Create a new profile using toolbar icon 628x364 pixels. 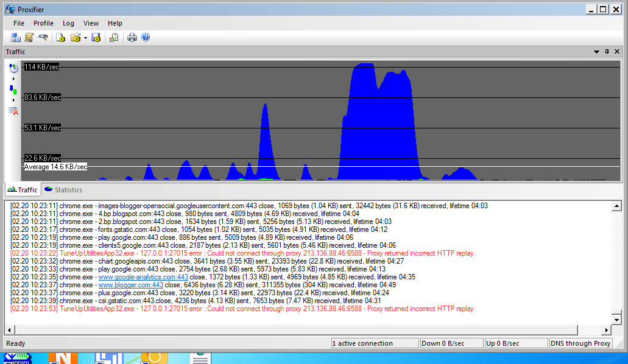(x=61, y=37)
